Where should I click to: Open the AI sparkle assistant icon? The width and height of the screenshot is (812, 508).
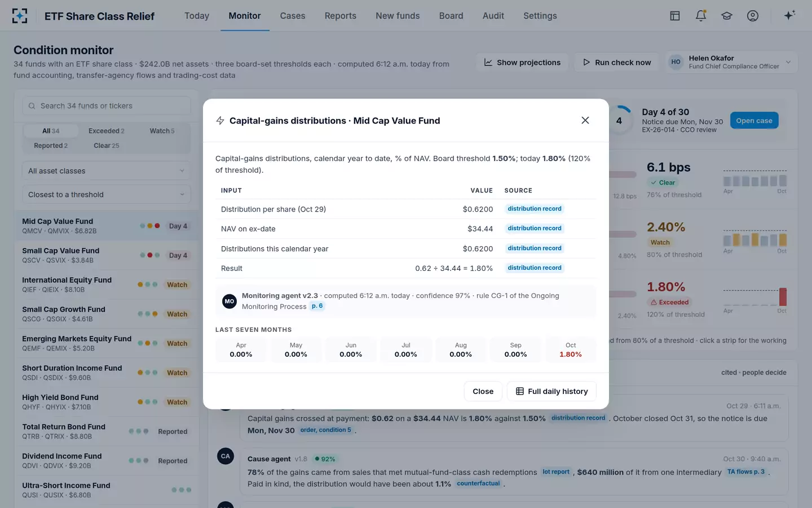click(789, 15)
